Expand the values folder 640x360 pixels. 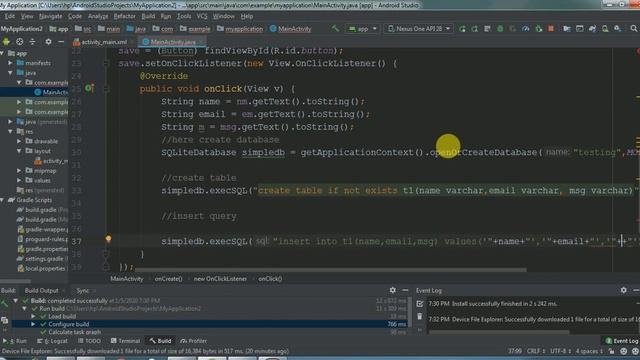pyautogui.click(x=19, y=180)
